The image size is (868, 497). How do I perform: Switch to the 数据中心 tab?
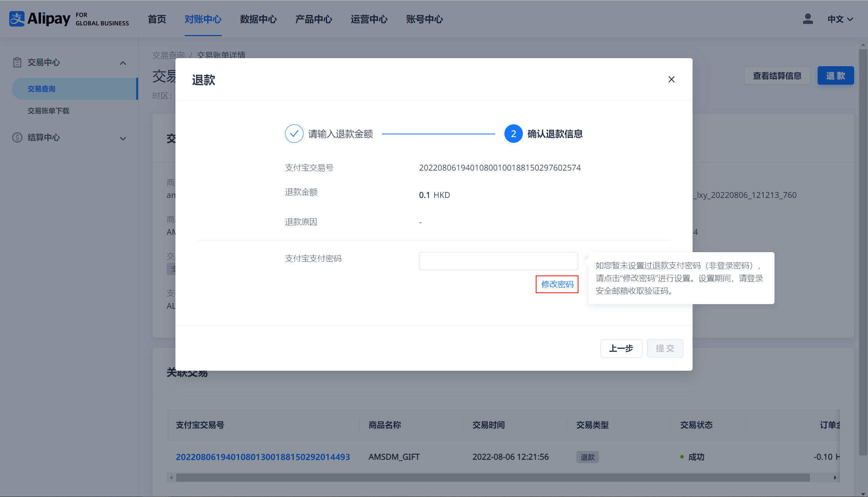click(258, 19)
